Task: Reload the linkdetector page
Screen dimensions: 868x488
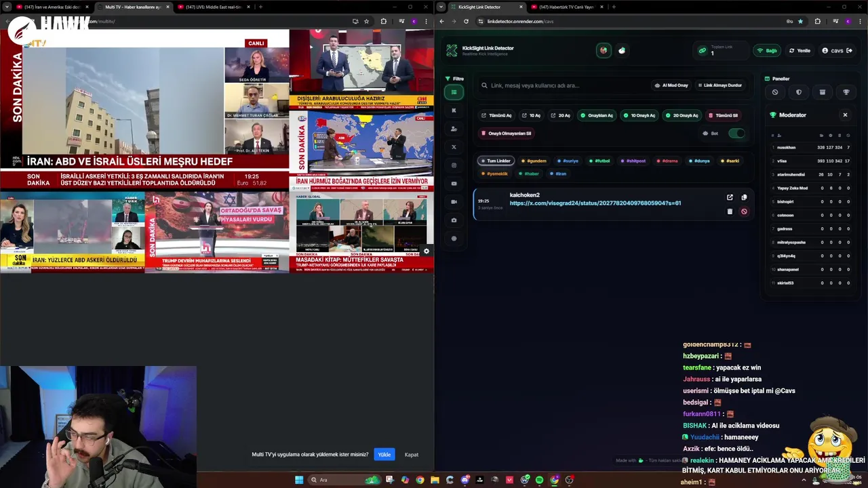Action: (x=466, y=21)
